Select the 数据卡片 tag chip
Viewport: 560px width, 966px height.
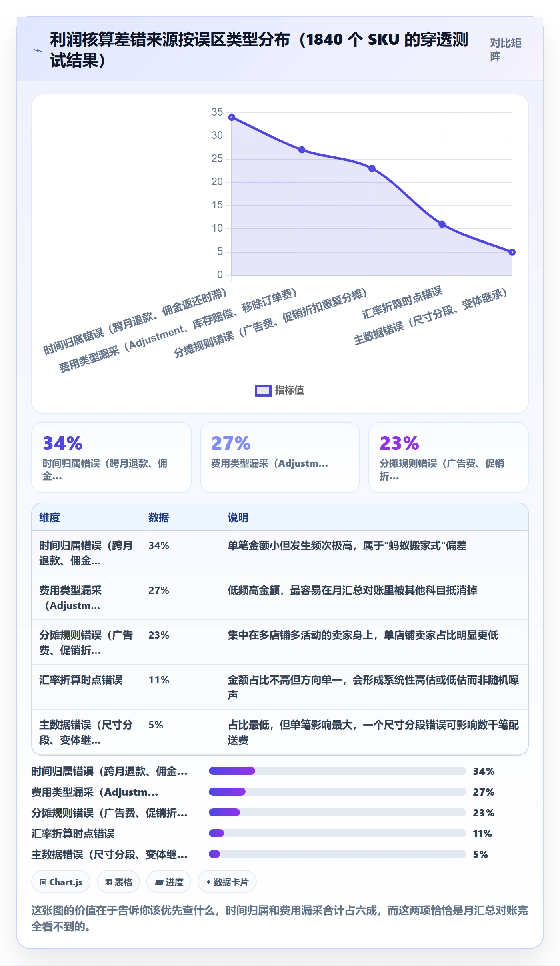tap(227, 882)
